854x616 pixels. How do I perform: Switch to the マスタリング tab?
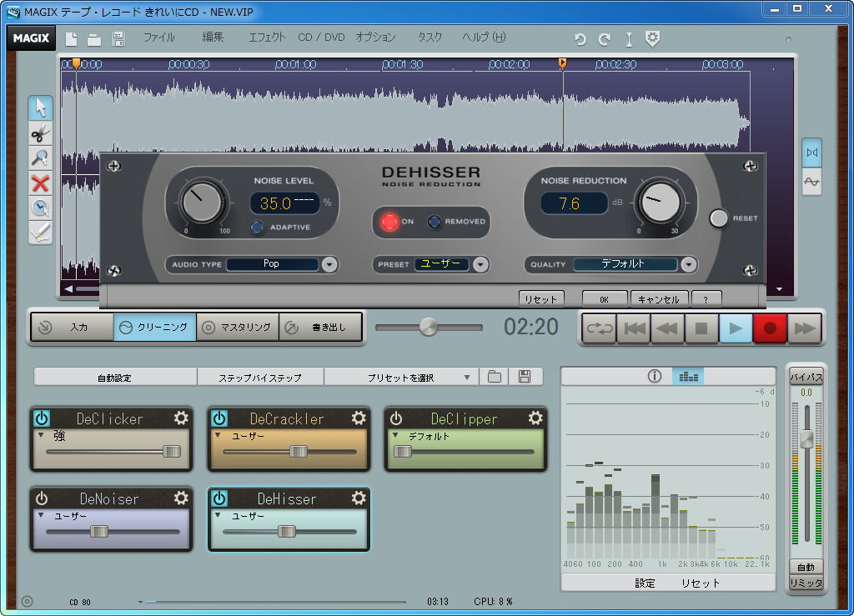click(x=238, y=327)
